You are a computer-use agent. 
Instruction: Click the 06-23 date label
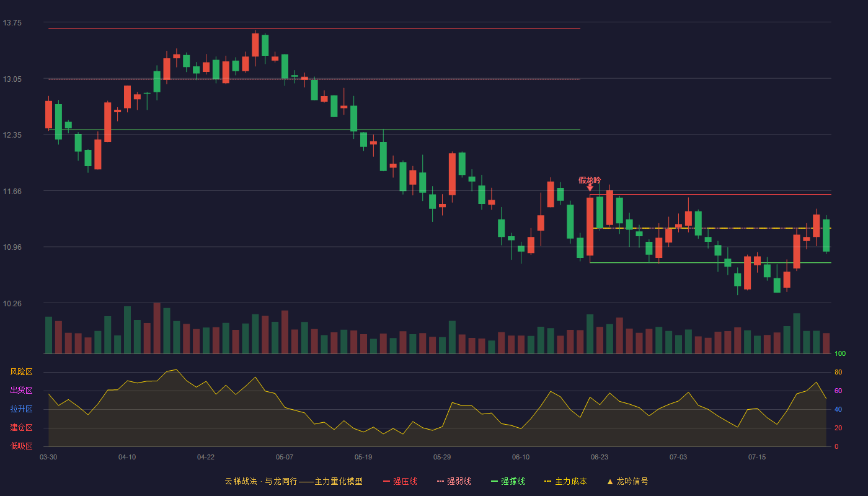(600, 457)
